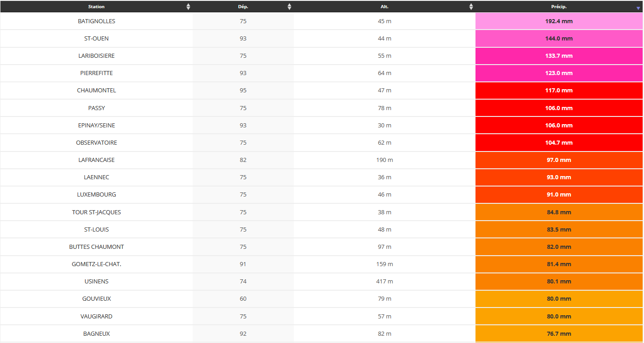Image resolution: width=644 pixels, height=343 pixels.
Task: Select the PASSY station name
Action: 97,108
